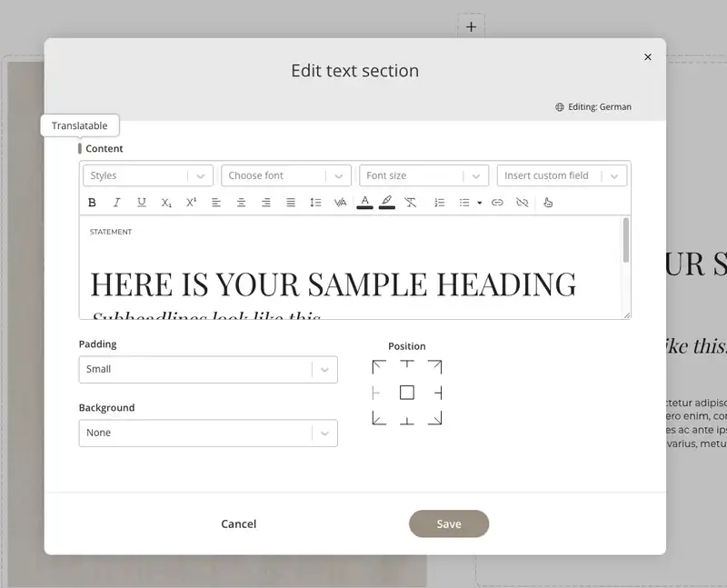Viewport: 727px width, 588px height.
Task: Remove link with unlink icon
Action: point(522,203)
